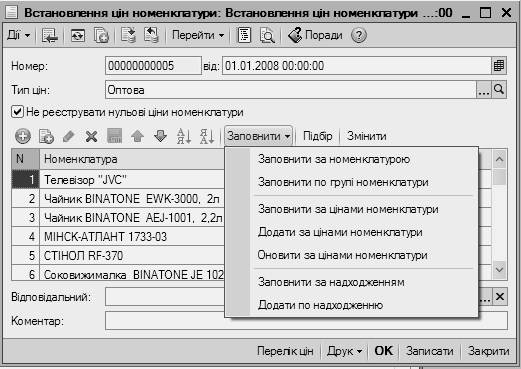Click the unpost document icon
Screen dimensions: 521x369
pos(151,35)
